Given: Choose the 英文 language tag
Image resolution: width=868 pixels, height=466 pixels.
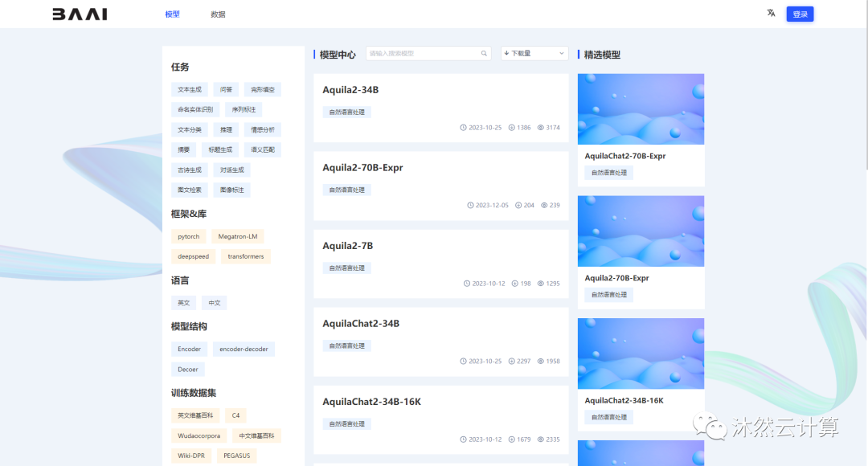Looking at the screenshot, I should (183, 303).
